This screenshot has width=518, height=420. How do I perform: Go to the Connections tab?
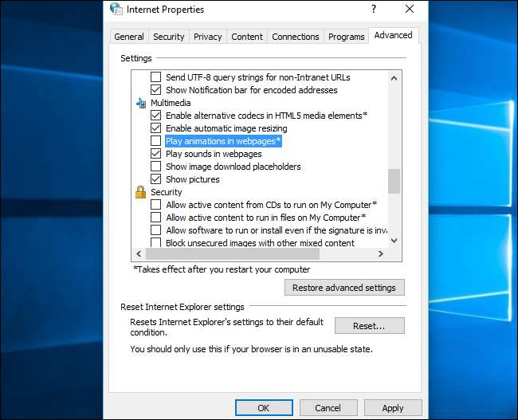(296, 37)
